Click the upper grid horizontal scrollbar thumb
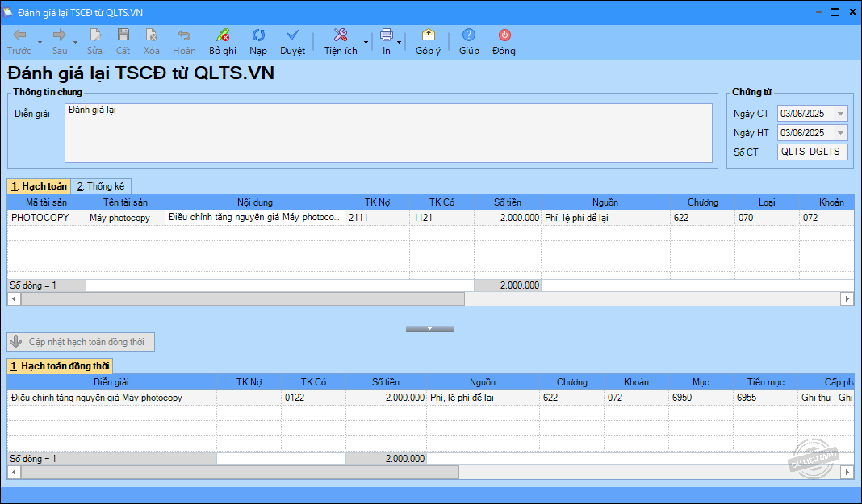This screenshot has height=504, width=862. click(x=242, y=298)
